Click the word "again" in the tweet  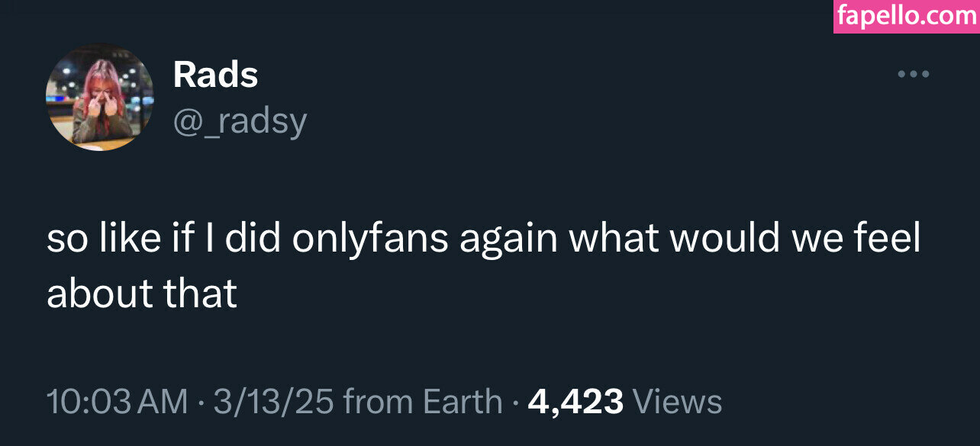pos(509,239)
